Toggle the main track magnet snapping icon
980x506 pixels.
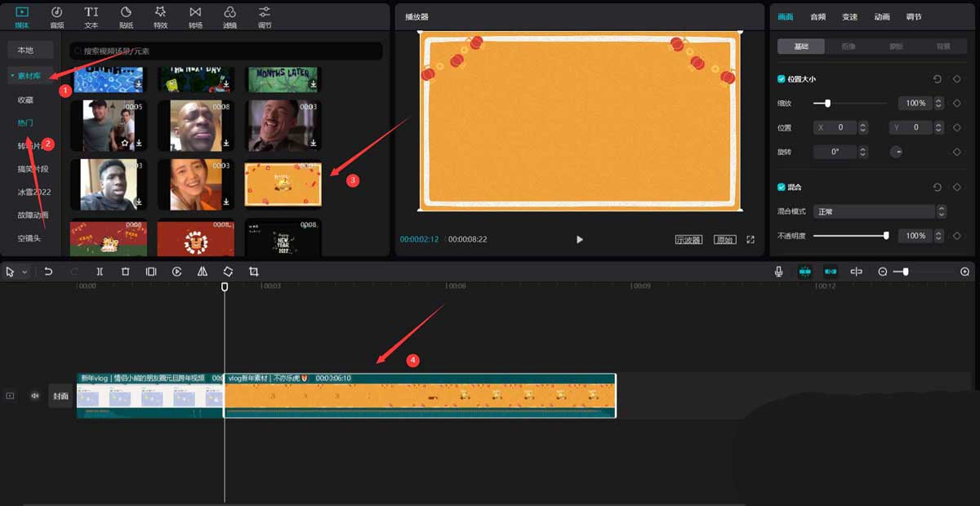click(x=804, y=272)
